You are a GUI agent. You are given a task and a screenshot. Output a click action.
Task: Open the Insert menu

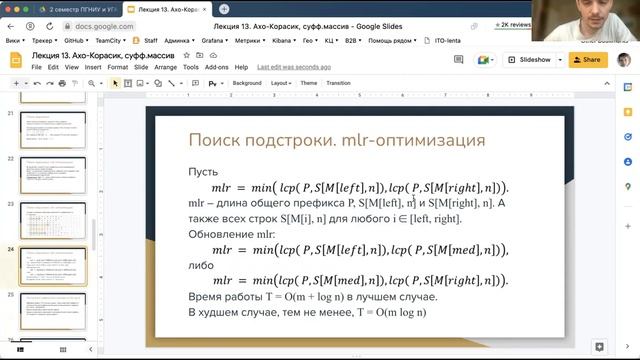93,67
